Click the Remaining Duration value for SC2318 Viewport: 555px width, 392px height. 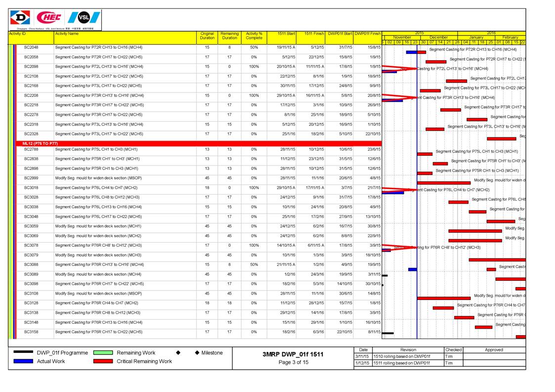click(229, 125)
